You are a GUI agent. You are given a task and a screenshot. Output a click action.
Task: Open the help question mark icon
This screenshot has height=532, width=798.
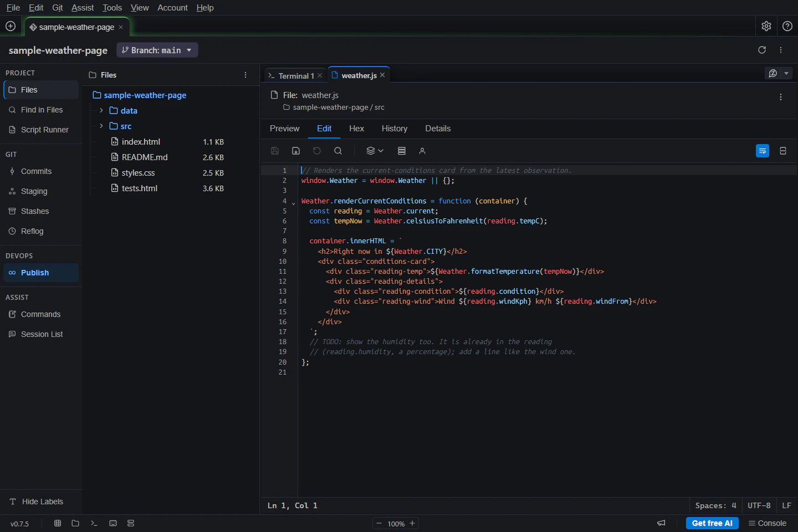787,26
